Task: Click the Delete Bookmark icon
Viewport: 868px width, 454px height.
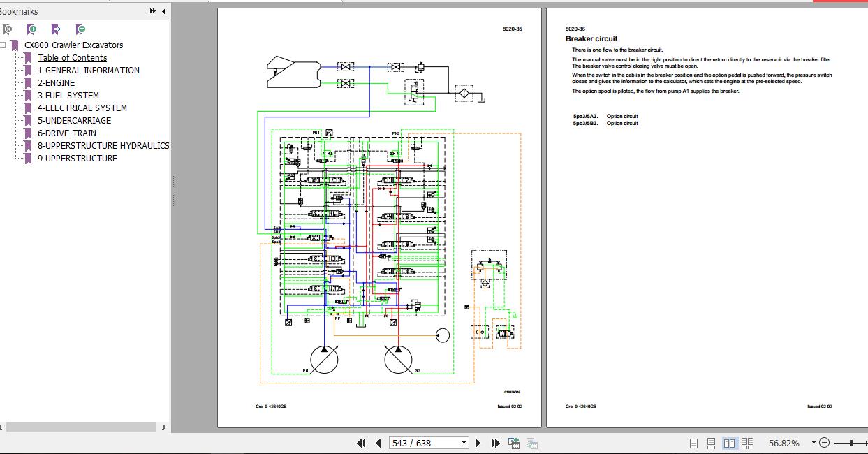Action: (x=7, y=29)
